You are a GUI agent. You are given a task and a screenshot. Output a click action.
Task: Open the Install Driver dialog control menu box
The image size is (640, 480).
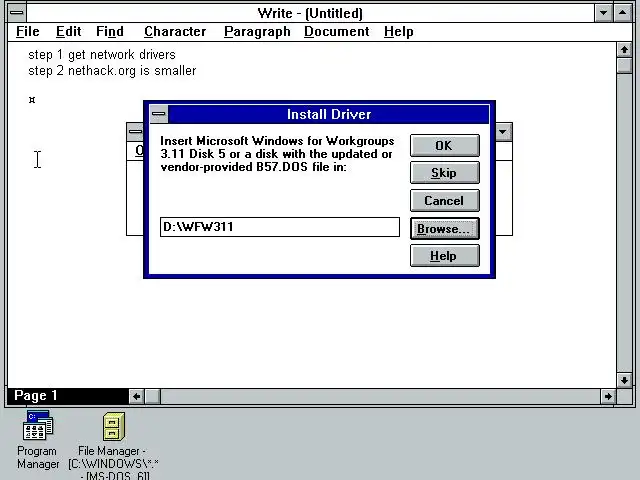[x=159, y=114]
